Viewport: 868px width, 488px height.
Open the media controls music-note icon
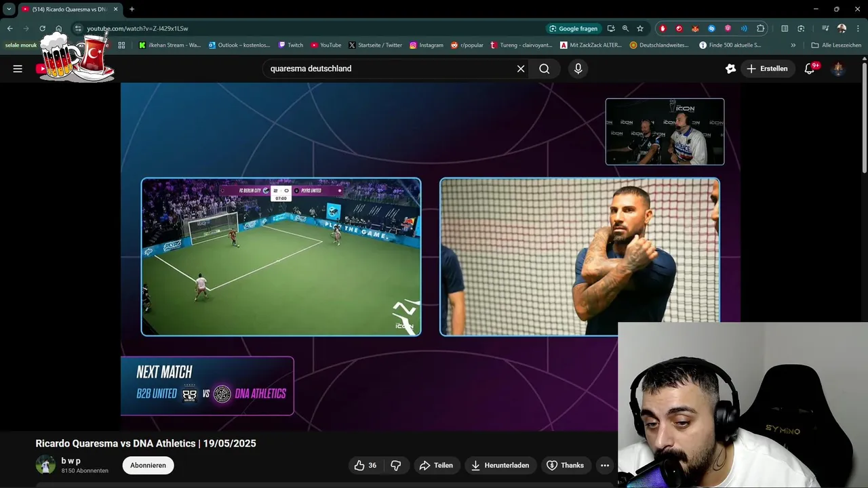coord(825,28)
